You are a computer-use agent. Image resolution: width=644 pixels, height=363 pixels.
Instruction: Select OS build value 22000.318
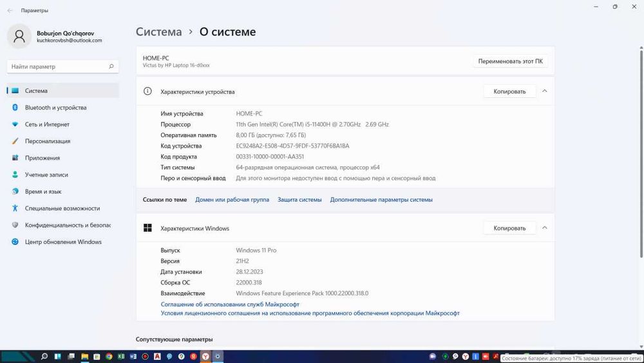(249, 283)
